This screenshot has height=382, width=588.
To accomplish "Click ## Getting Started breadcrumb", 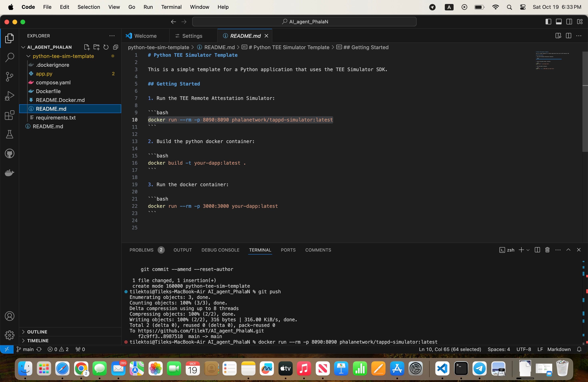I will pyautogui.click(x=366, y=47).
